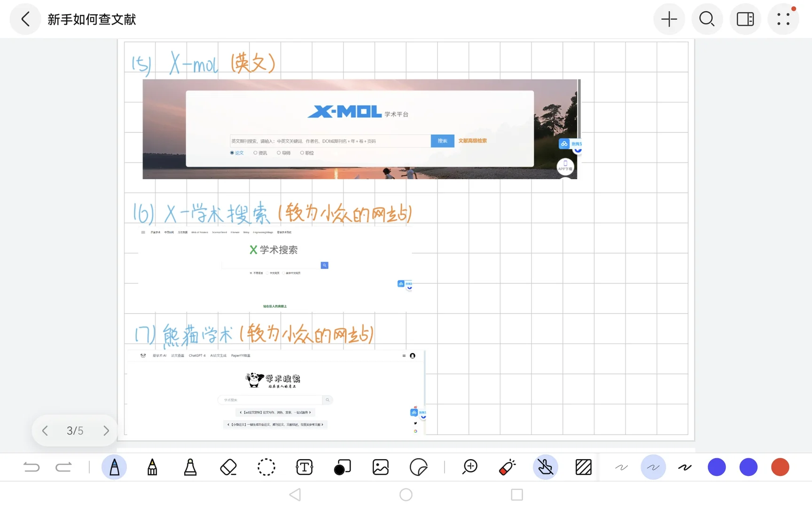
Task: Select the laser pointer tool
Action: click(x=507, y=467)
